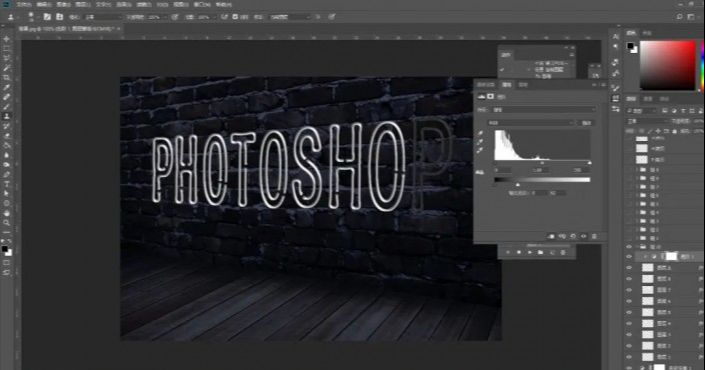Open the Image menu
The width and height of the screenshot is (705, 370).
click(63, 4)
